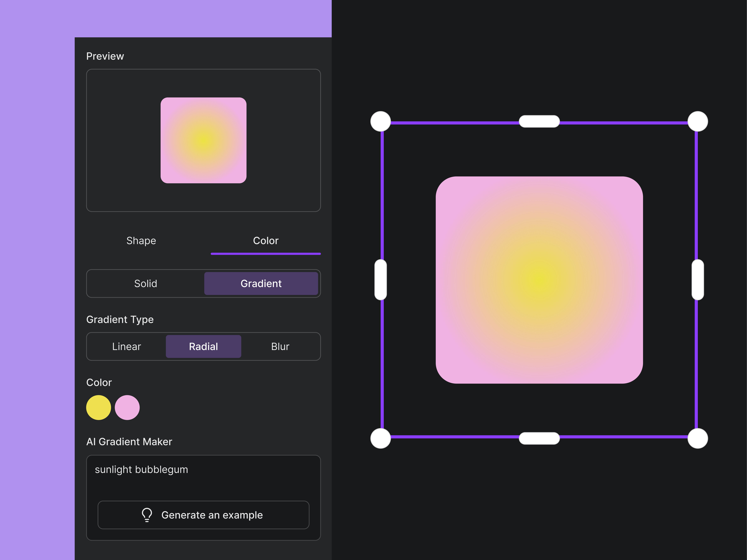Click the Gradient Type heading

pos(120,320)
